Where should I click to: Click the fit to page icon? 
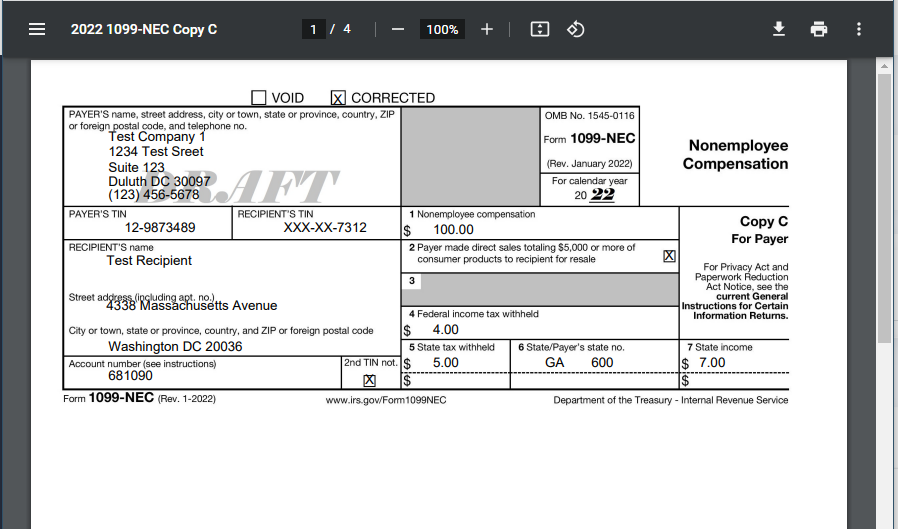pos(540,29)
